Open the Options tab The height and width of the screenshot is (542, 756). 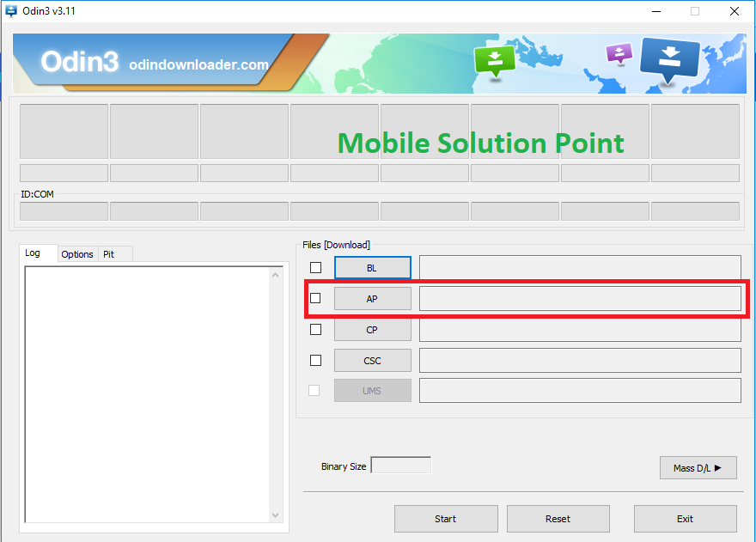pos(77,254)
